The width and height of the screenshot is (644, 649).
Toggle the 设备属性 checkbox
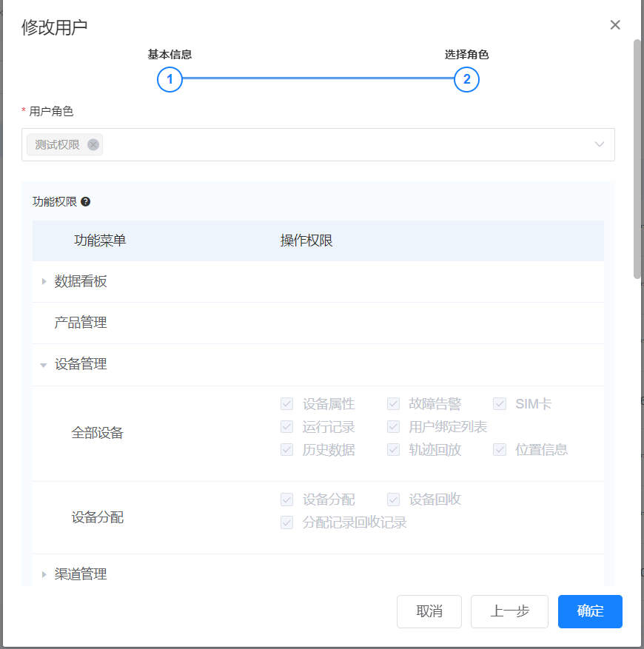pos(286,404)
